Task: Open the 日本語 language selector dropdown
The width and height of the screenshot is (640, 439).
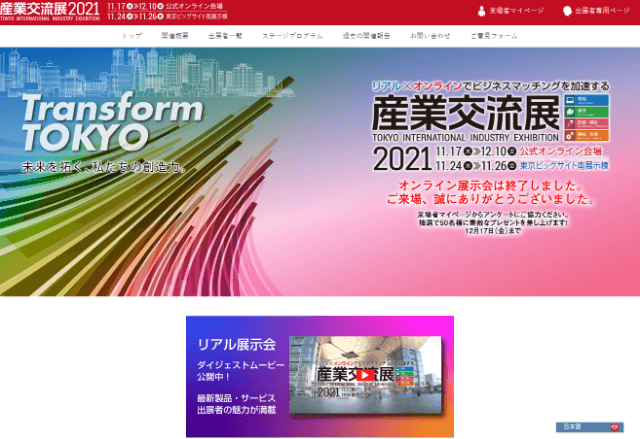Action: [x=589, y=427]
